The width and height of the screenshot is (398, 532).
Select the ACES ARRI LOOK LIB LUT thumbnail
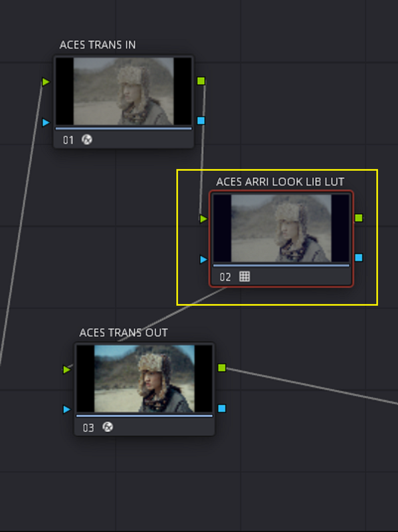pyautogui.click(x=281, y=228)
